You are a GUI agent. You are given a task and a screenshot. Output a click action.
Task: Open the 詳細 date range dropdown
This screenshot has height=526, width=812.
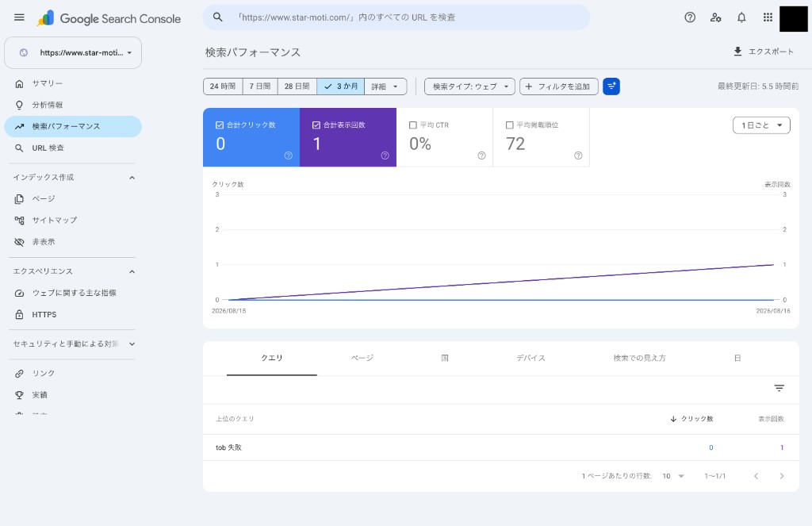pyautogui.click(x=385, y=86)
